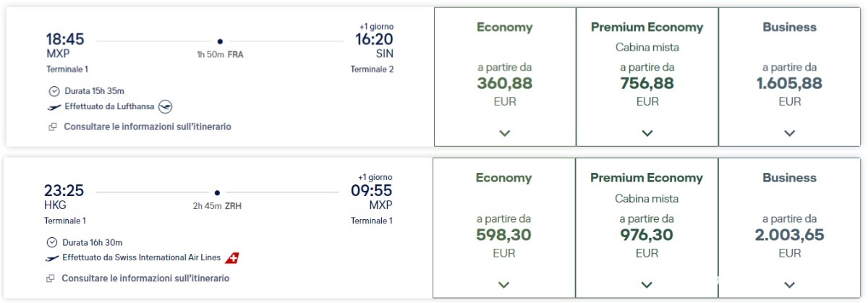Click the external-link icon on HKG–MXP itinerary info
868x303 pixels.
(x=51, y=278)
